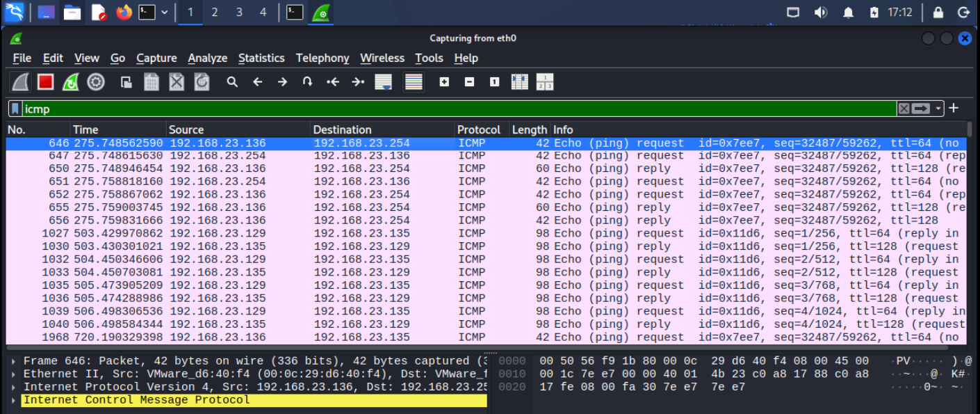Open capture options gear icon
This screenshot has height=414, width=980.
coord(96,82)
